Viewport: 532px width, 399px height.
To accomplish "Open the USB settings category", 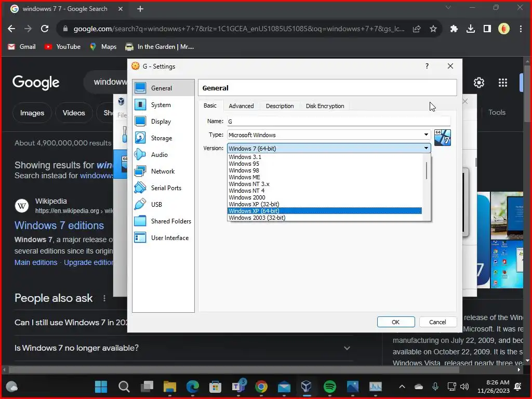I will [x=163, y=205].
